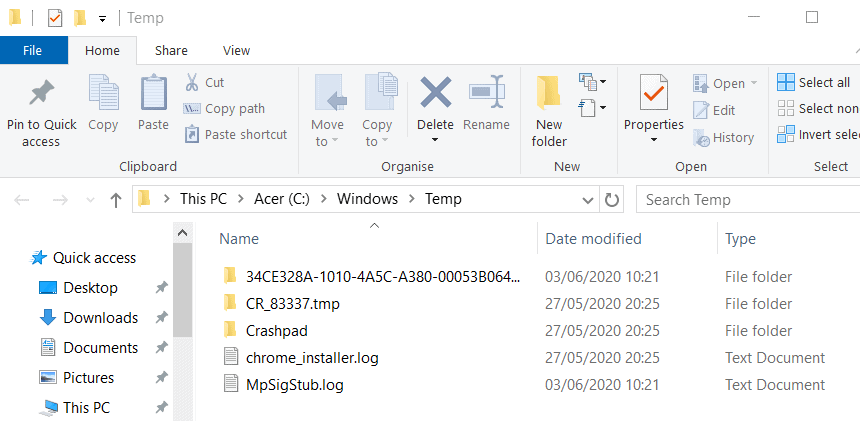Click Invert selection option
The width and height of the screenshot is (860, 421).
[x=818, y=134]
